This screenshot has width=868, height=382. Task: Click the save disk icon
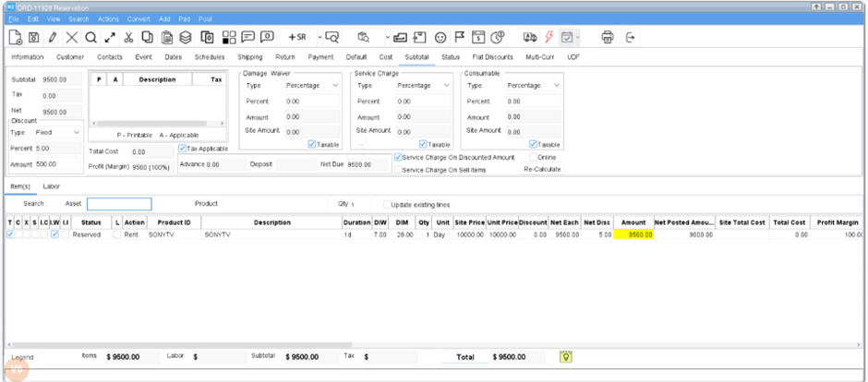[x=33, y=38]
